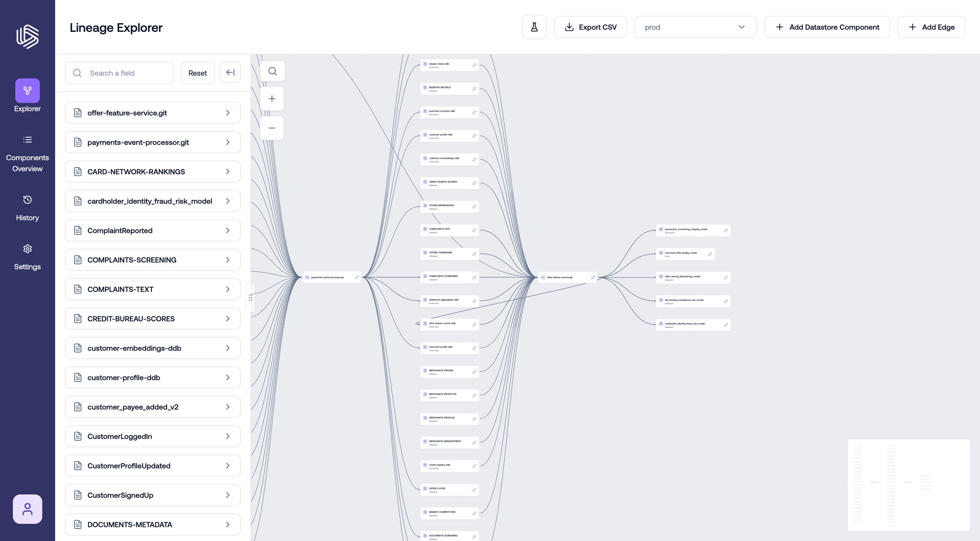The width and height of the screenshot is (980, 541).
Task: Open the flask experiment icon button
Action: 534,27
